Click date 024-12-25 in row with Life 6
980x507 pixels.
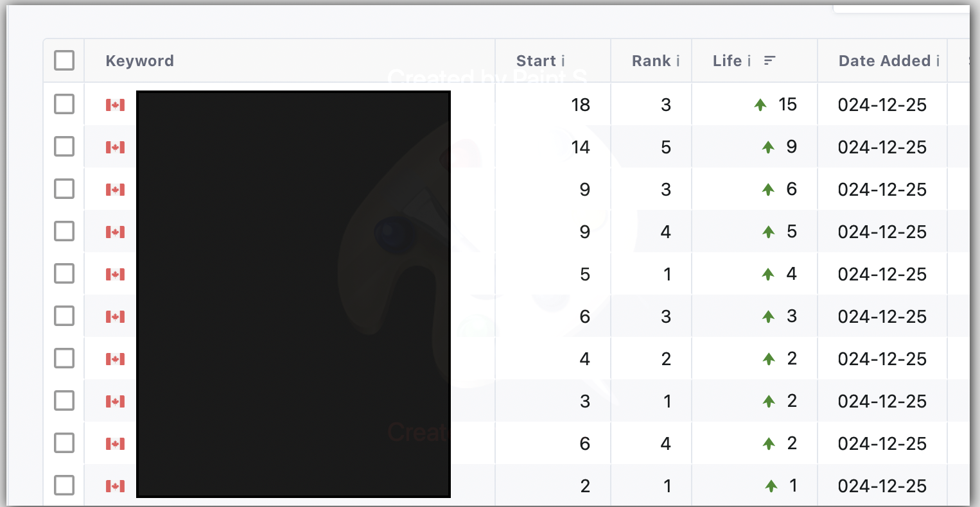coord(882,189)
